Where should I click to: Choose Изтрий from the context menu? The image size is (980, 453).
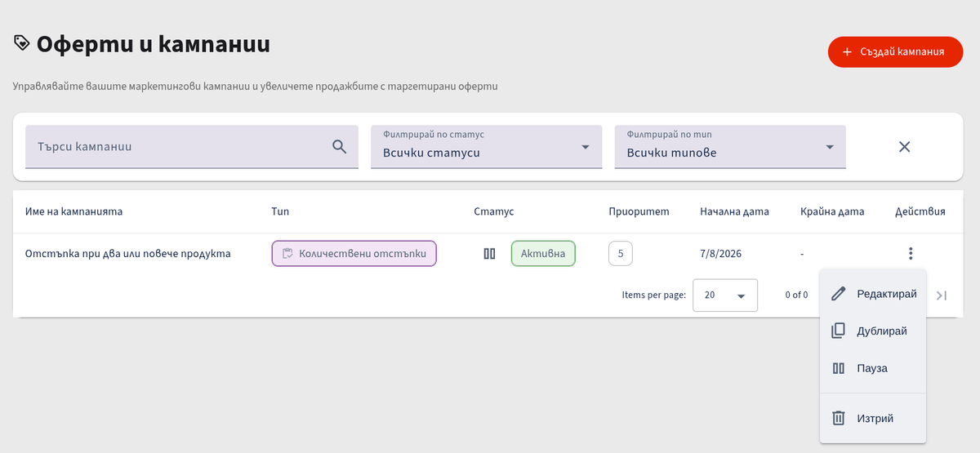pos(873,418)
